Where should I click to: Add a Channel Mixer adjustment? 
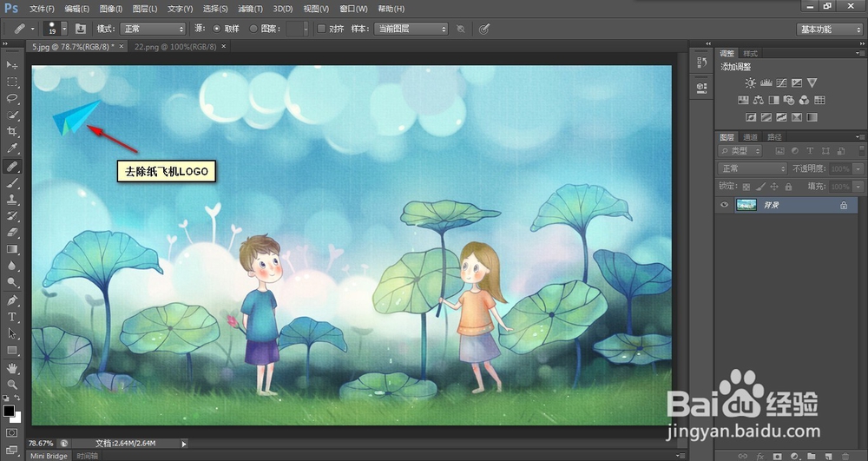pyautogui.click(x=805, y=100)
